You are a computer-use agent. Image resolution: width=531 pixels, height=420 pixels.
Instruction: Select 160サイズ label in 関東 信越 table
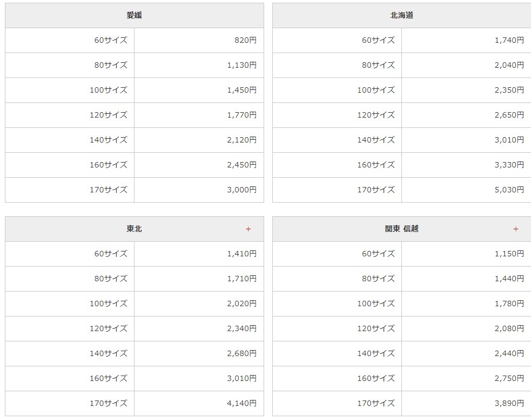(376, 378)
